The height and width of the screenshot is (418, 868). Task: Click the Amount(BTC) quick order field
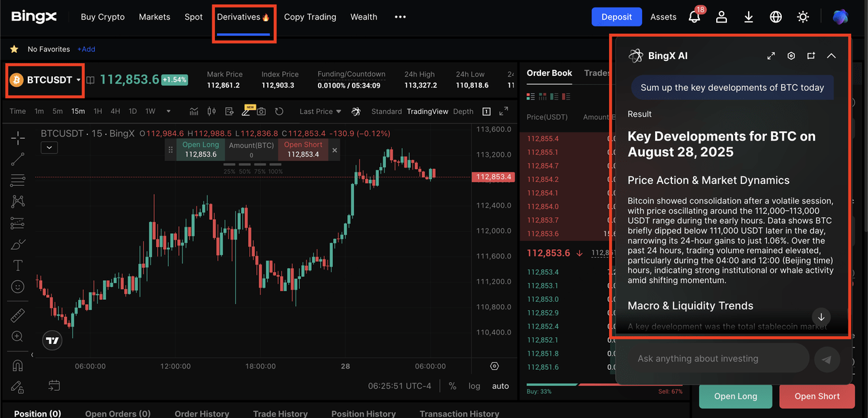click(251, 150)
